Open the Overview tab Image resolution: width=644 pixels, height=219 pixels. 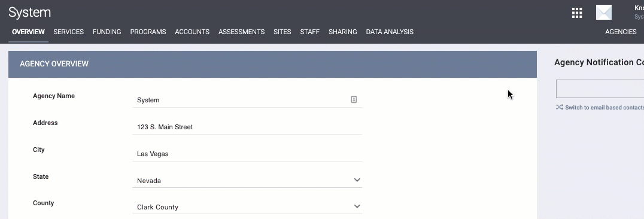tap(28, 32)
